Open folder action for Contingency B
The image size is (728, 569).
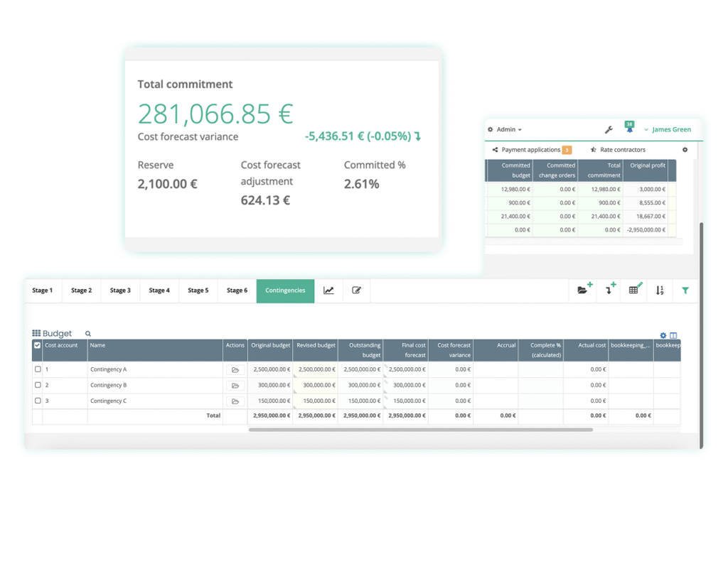pyautogui.click(x=235, y=386)
